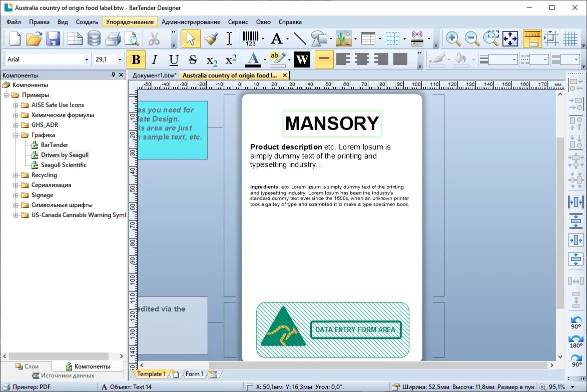Toggle rulers display highlighted button

click(532, 38)
